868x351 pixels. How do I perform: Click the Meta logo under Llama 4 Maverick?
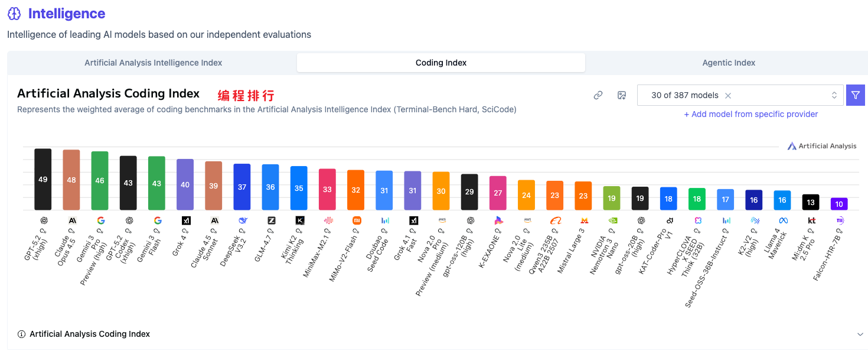coord(783,220)
